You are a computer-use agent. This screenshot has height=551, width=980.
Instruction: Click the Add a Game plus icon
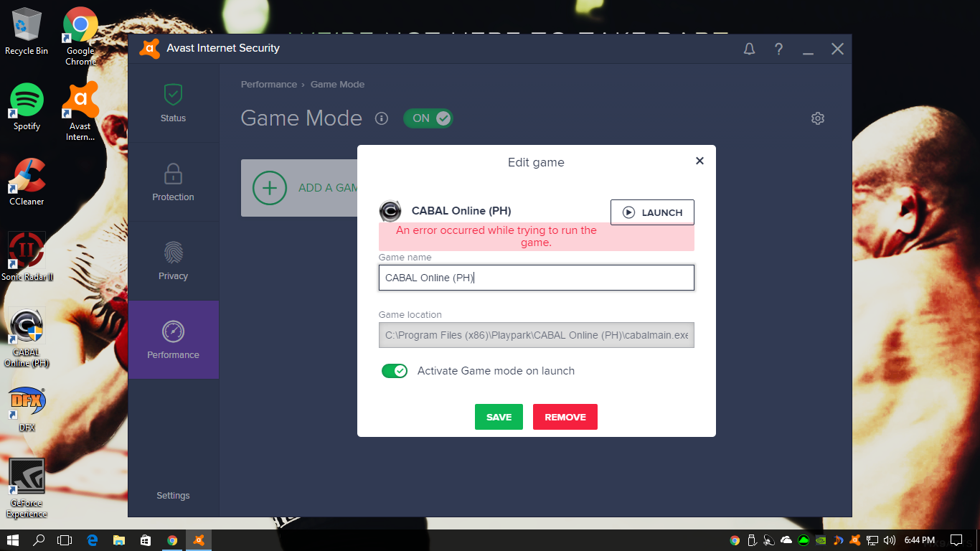pyautogui.click(x=270, y=188)
